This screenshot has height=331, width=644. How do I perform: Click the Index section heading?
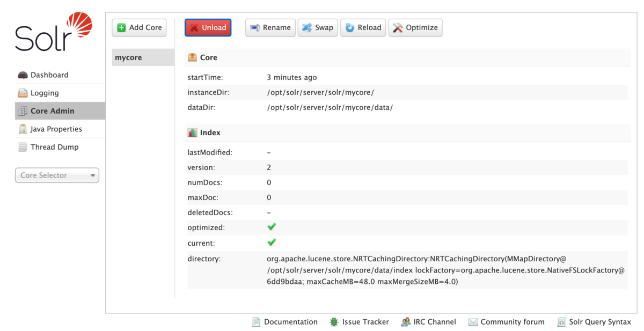pyautogui.click(x=210, y=133)
